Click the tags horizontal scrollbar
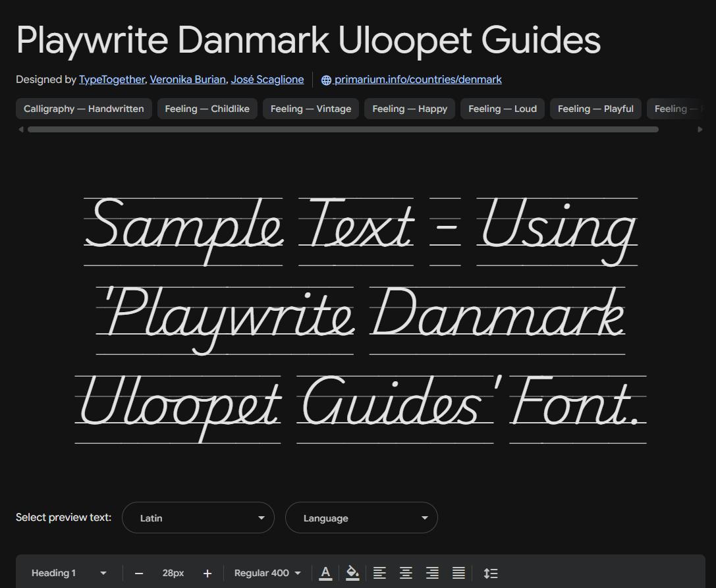Screen dimensions: 716x588 pyautogui.click(x=343, y=130)
